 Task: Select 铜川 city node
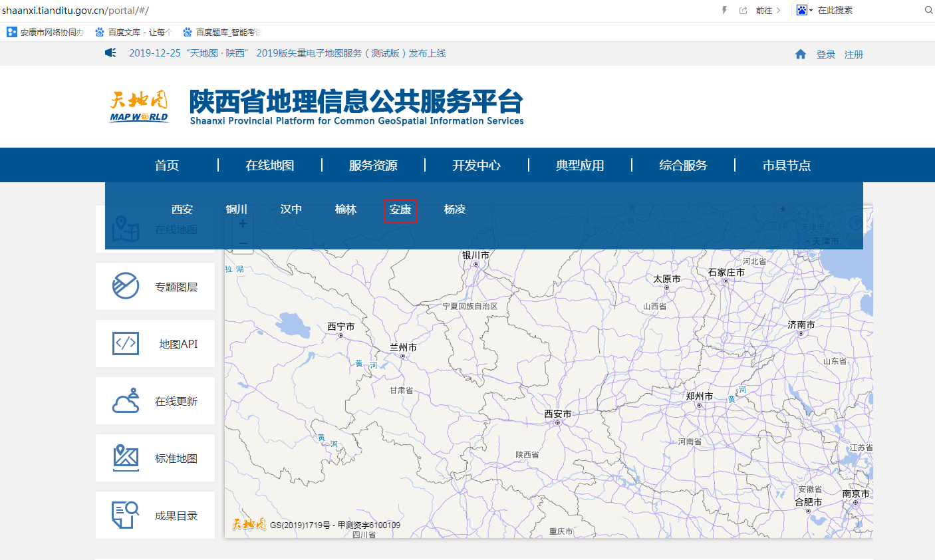(237, 210)
